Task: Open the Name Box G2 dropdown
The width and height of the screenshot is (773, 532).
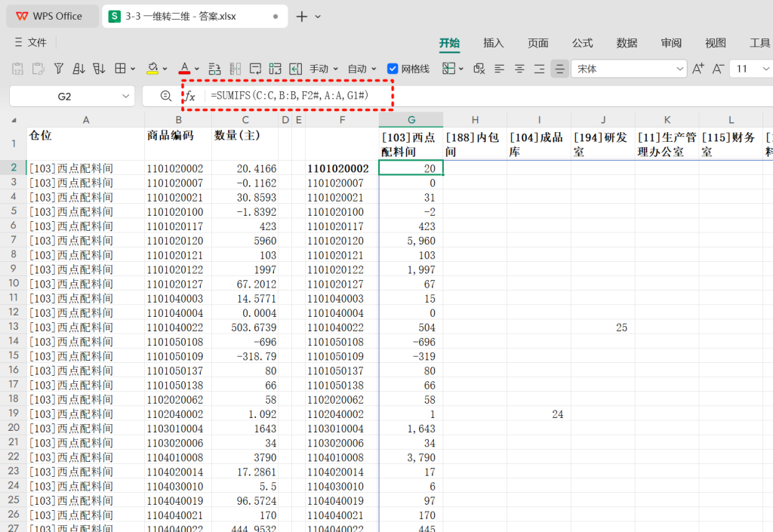Action: (126, 96)
